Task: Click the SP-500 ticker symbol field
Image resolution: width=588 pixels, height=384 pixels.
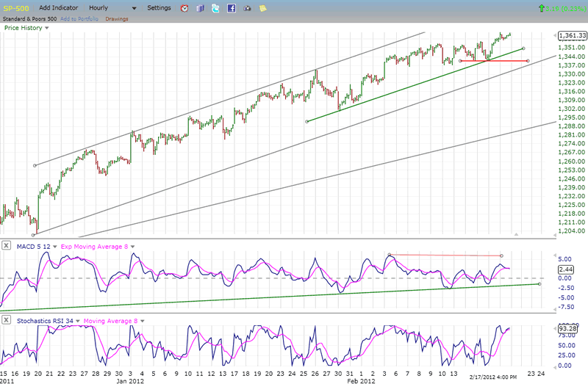Action: click(x=16, y=7)
